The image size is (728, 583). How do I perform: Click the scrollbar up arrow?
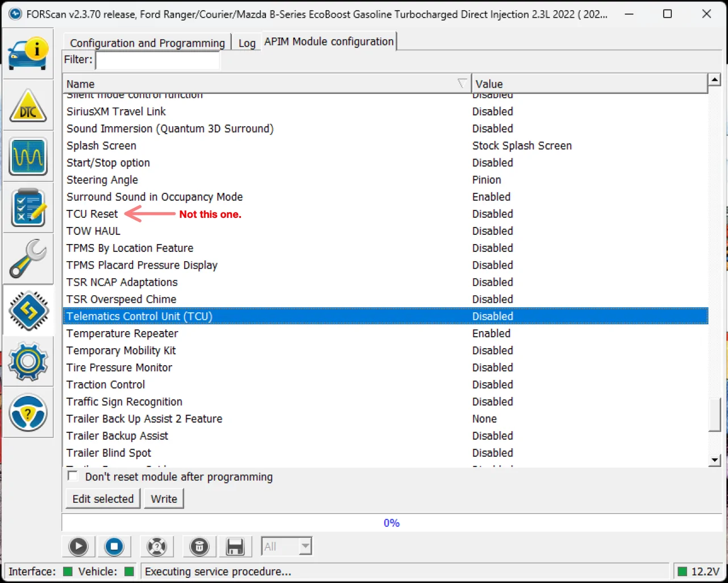pos(715,80)
